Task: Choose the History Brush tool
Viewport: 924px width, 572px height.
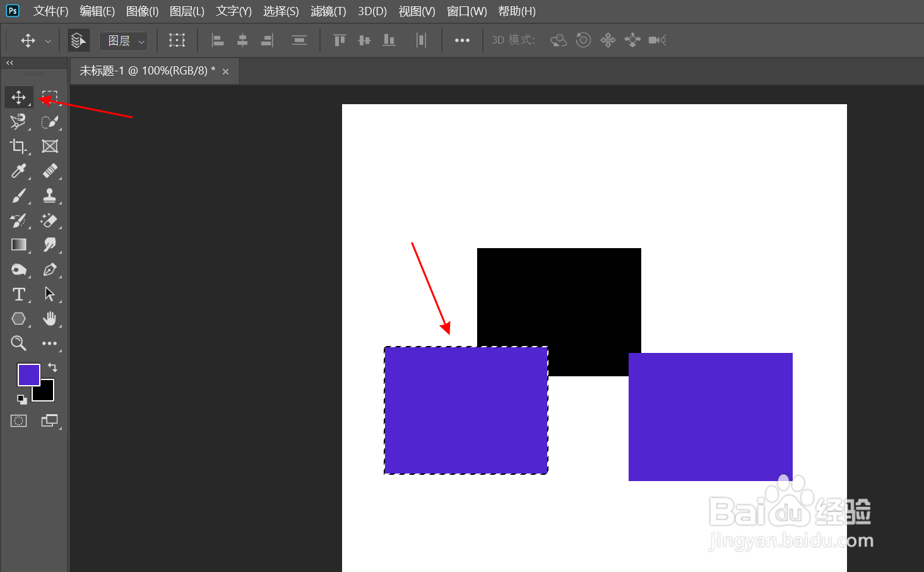Action: click(x=19, y=220)
